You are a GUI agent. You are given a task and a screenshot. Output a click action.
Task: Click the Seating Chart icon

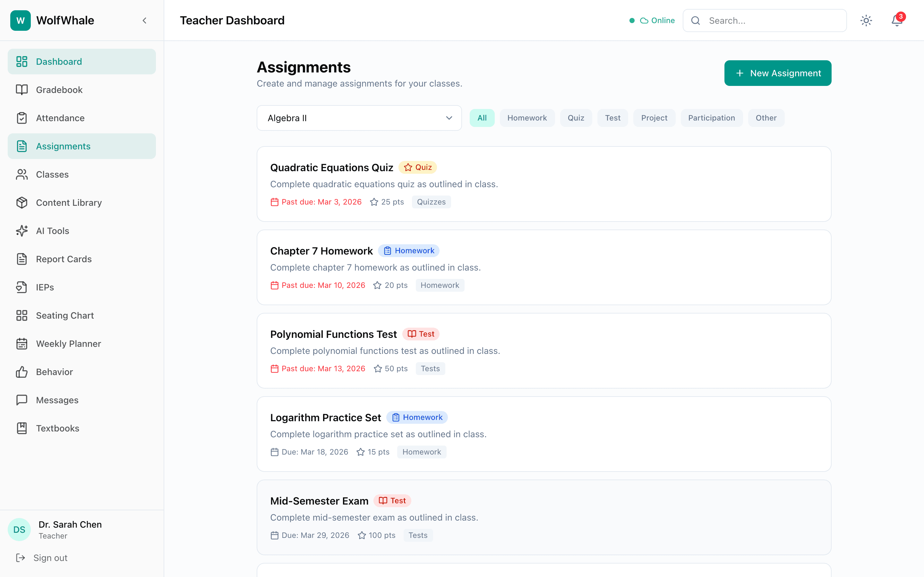pos(22,315)
